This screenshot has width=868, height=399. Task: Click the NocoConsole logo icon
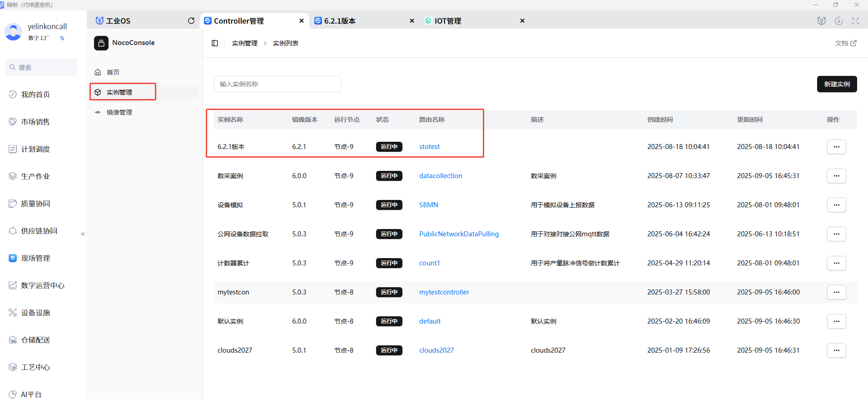pos(101,43)
